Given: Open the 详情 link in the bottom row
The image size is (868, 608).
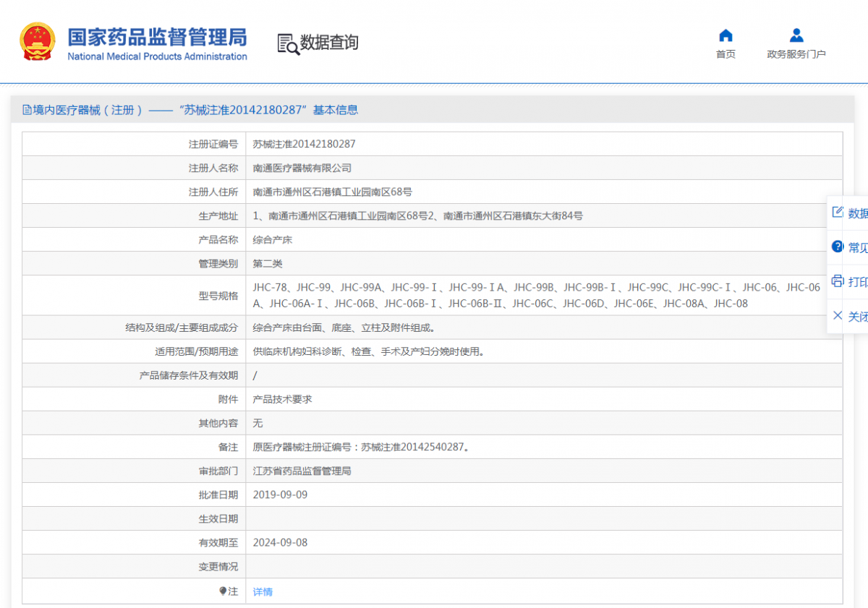Looking at the screenshot, I should tap(262, 591).
